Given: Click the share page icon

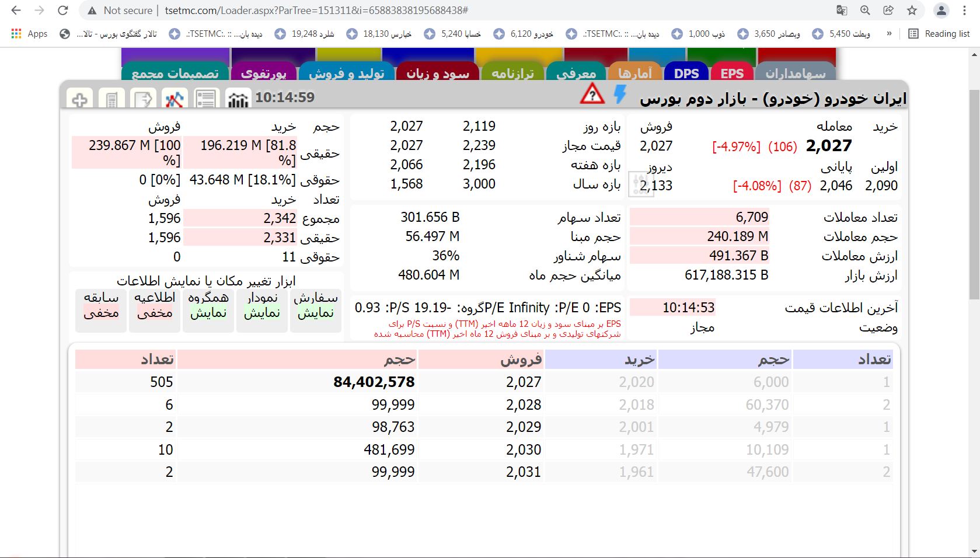Looking at the screenshot, I should tap(888, 11).
